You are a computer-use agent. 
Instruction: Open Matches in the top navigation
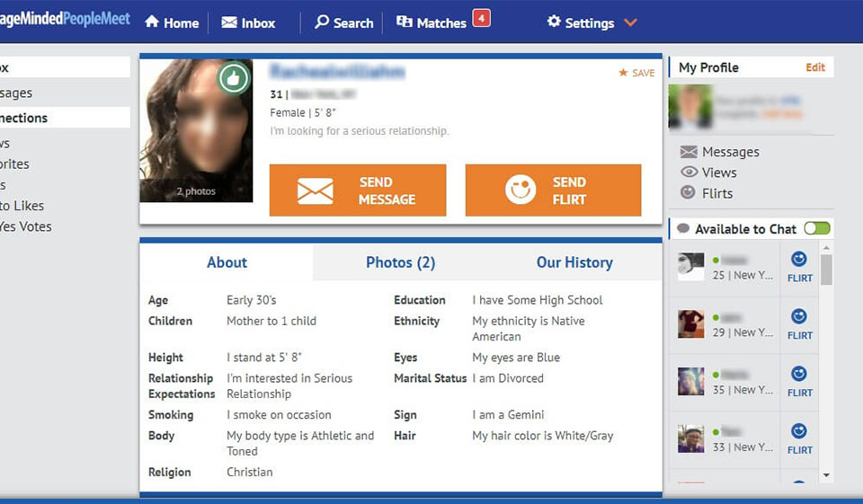[x=431, y=22]
